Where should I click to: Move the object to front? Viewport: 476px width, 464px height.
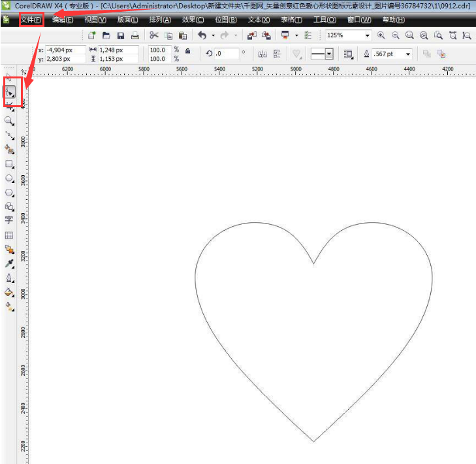pyautogui.click(x=427, y=54)
